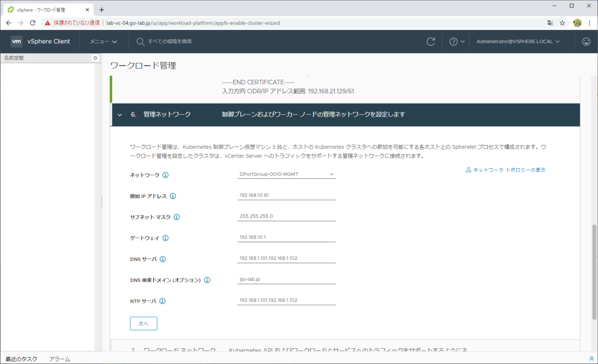The width and height of the screenshot is (598, 364).
Task: Click the translate page icon
Action: pyautogui.click(x=550, y=22)
